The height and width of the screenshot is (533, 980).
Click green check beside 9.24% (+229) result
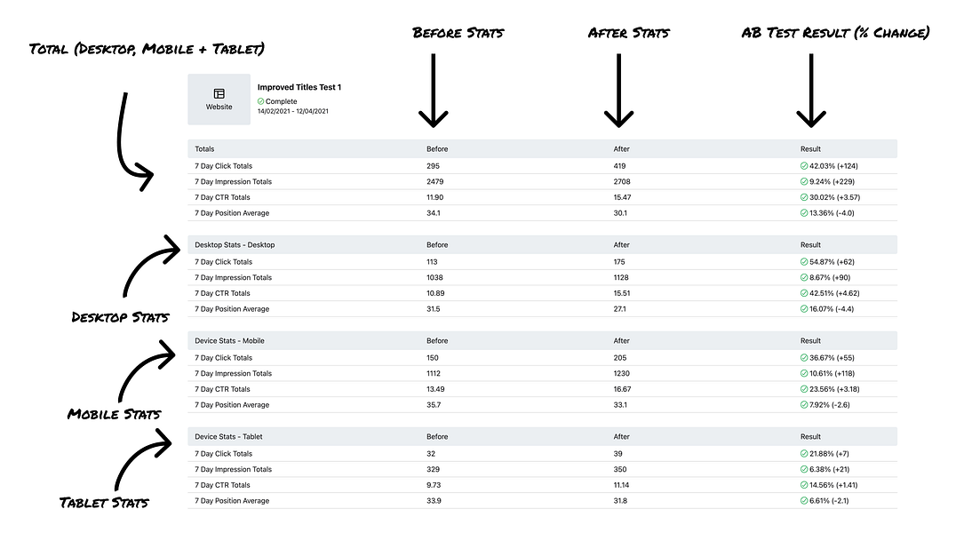[x=804, y=182]
